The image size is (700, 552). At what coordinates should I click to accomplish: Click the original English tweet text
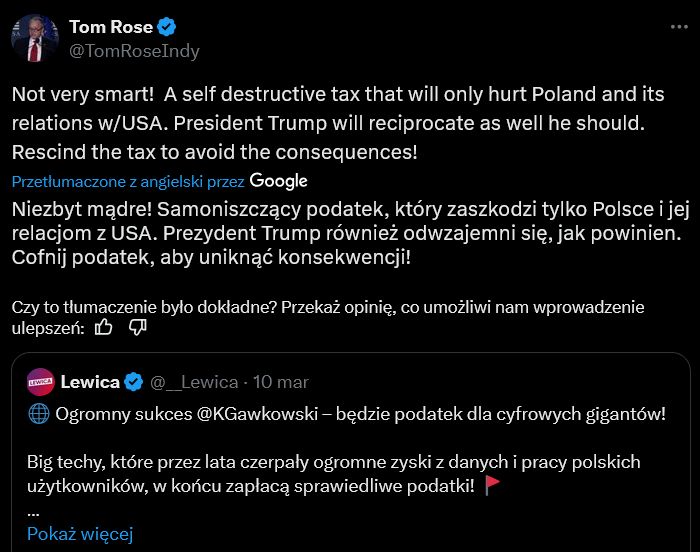coord(340,124)
